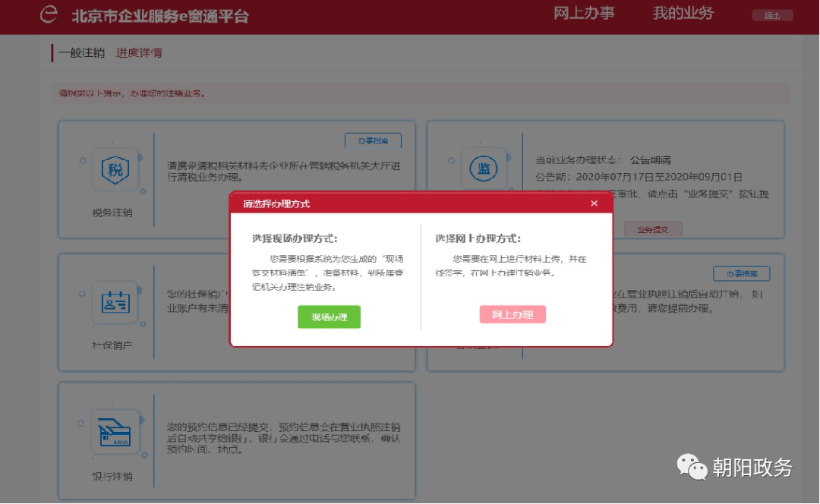The height and width of the screenshot is (504, 820).
Task: Select the 监 announcement circle icon
Action: pos(484,169)
